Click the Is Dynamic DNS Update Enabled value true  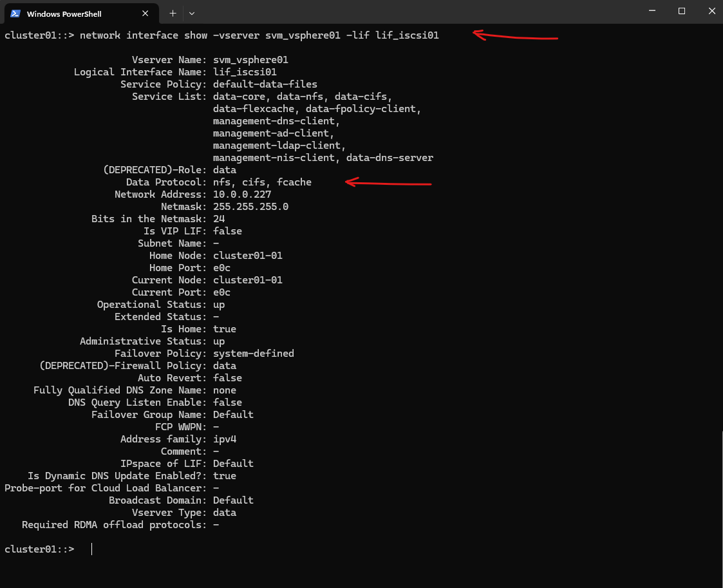[x=225, y=476]
